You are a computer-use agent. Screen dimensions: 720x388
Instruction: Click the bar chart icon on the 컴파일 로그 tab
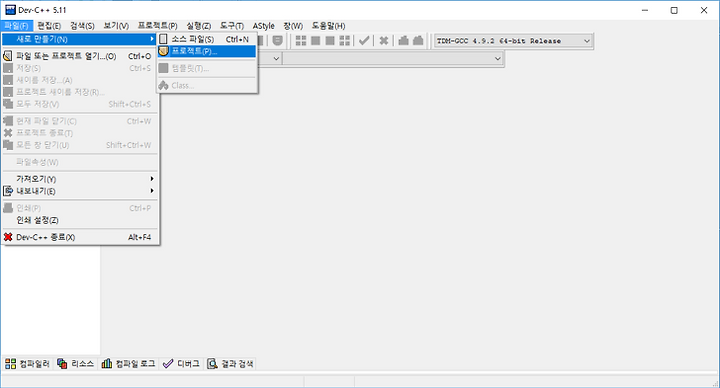[107, 364]
